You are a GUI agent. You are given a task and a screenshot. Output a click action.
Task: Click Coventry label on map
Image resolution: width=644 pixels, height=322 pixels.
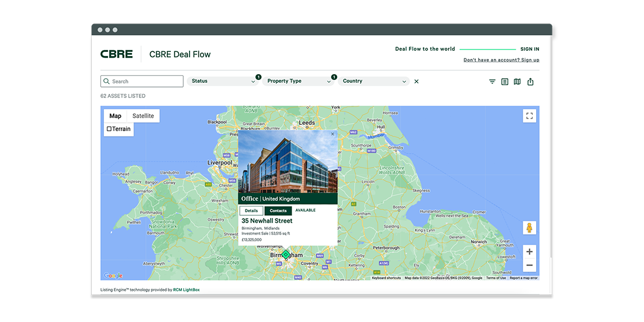[310, 264]
